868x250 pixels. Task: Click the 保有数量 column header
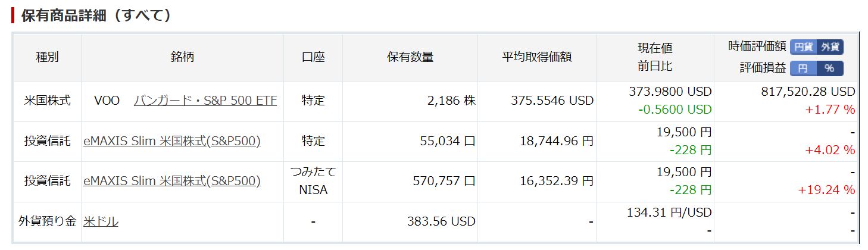(410, 57)
